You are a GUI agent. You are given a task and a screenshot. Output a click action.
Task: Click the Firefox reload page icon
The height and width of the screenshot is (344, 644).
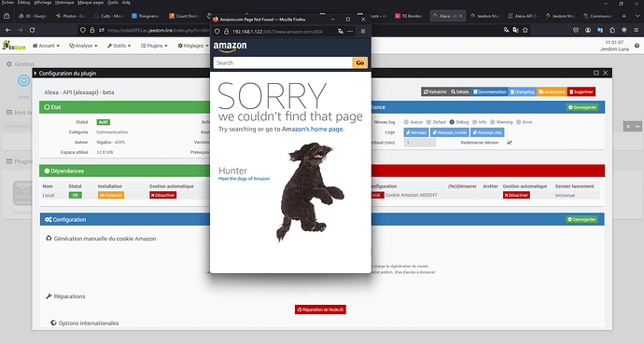pos(32,30)
